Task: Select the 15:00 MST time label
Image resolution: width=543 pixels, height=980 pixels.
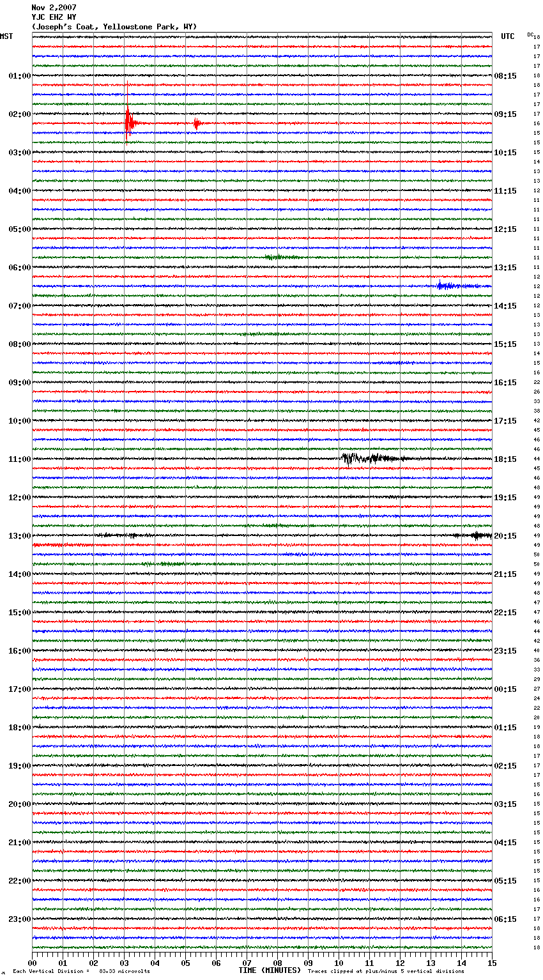Action: point(19,613)
